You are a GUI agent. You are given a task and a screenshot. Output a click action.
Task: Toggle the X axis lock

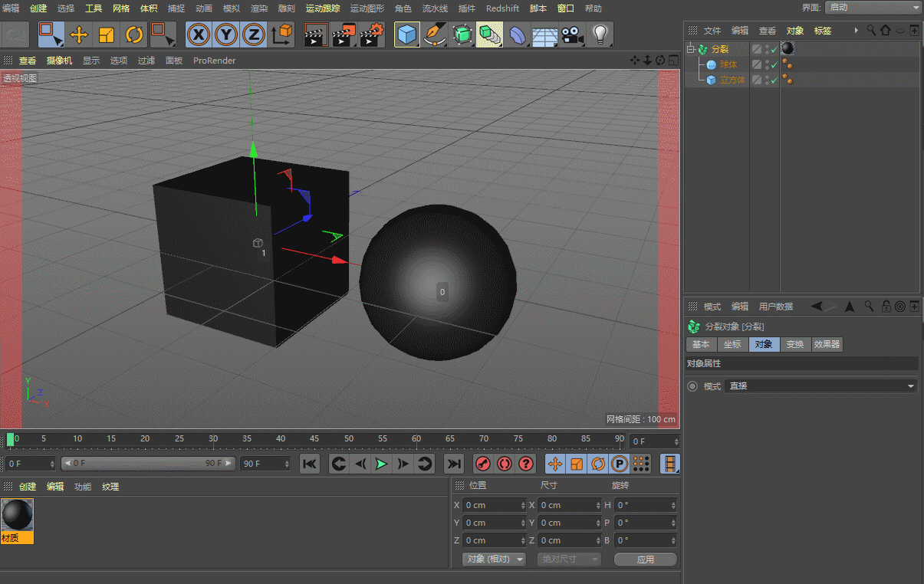pos(199,34)
